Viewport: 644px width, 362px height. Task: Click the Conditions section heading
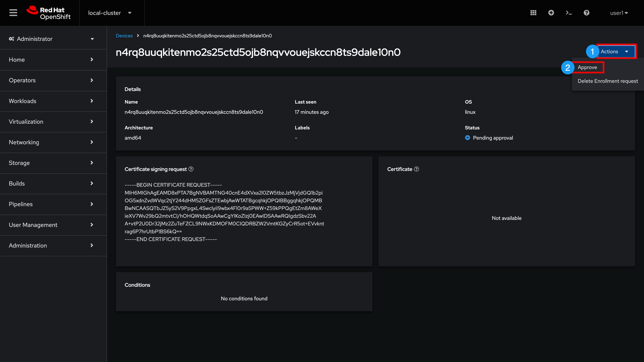click(x=137, y=285)
